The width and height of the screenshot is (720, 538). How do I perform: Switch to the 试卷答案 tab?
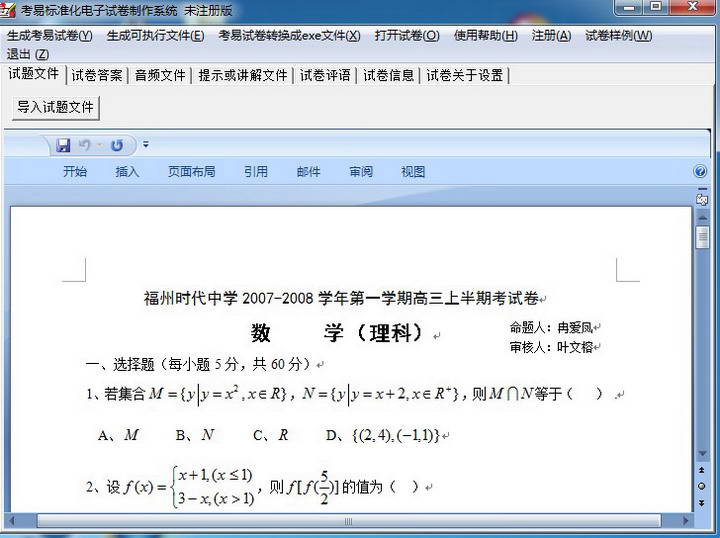click(97, 75)
